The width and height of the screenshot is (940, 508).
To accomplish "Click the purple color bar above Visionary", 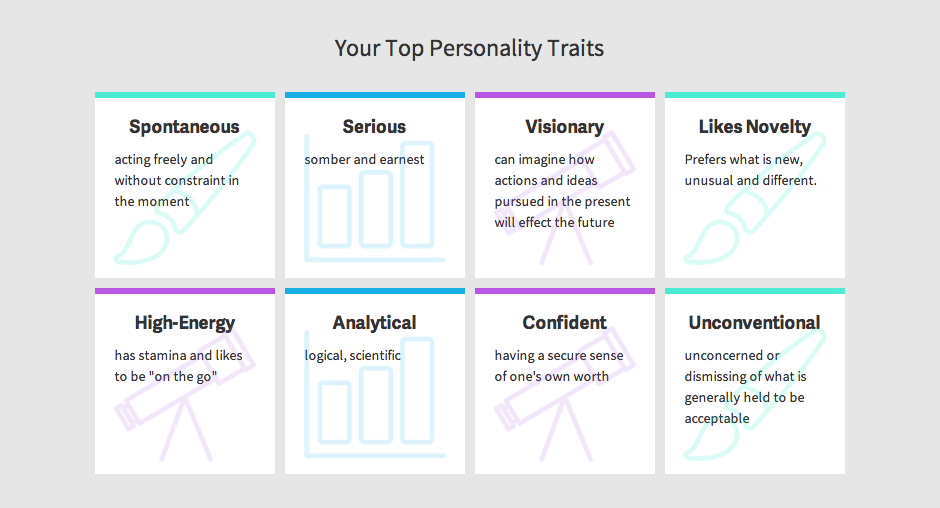I will click(565, 95).
